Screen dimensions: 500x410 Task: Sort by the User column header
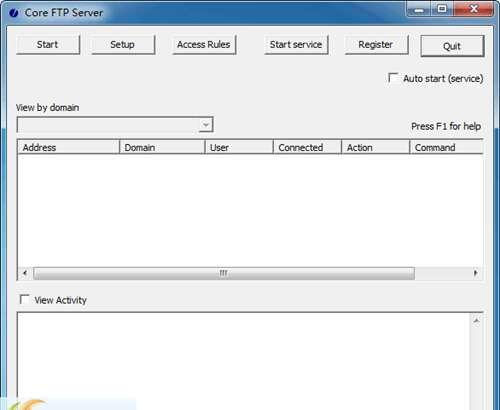click(239, 147)
